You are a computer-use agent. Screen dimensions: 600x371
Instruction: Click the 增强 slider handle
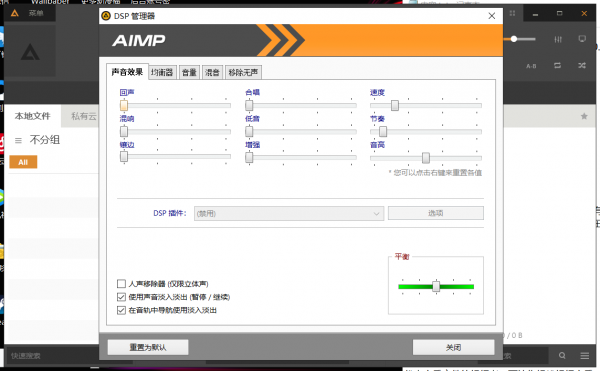point(249,157)
